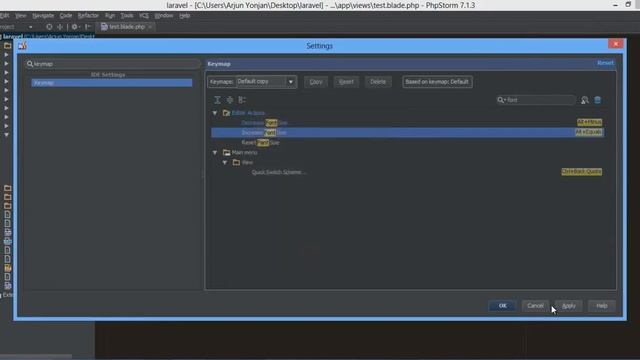The width and height of the screenshot is (640, 360).
Task: Click Collapse All icon in keymap toolbar
Action: coord(230,100)
